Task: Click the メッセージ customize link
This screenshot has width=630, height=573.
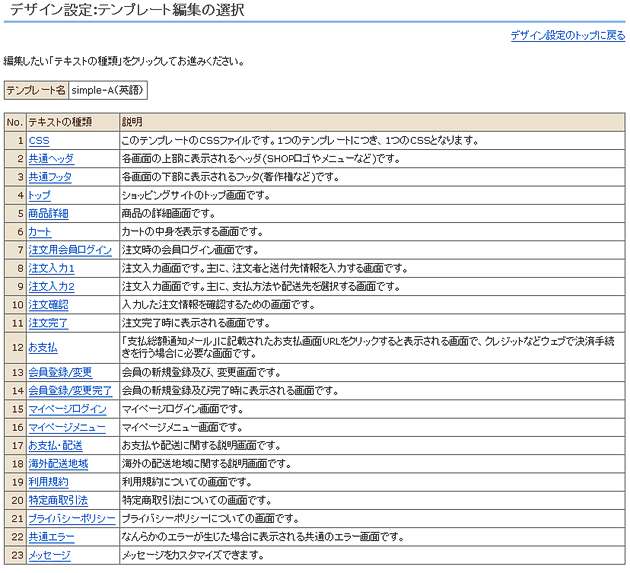Action: (x=49, y=555)
